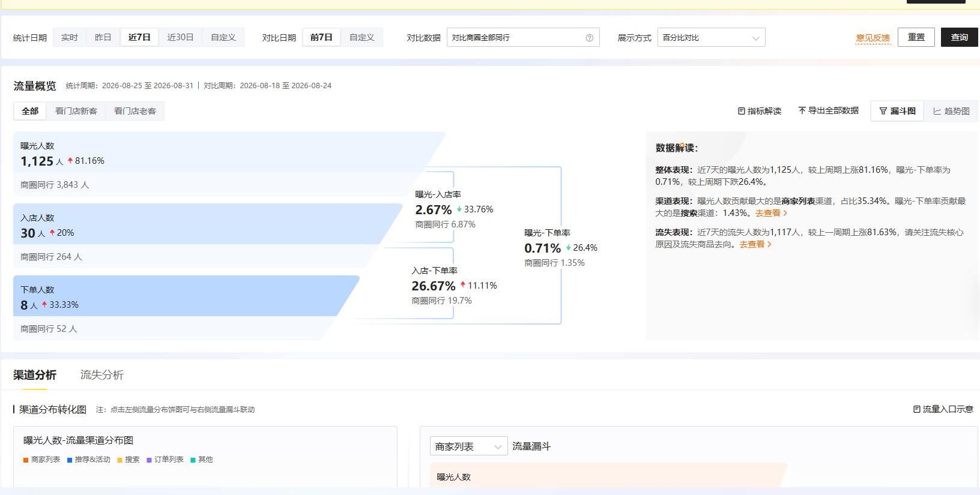
Task: Click 指标解读 link text
Action: pyautogui.click(x=764, y=111)
